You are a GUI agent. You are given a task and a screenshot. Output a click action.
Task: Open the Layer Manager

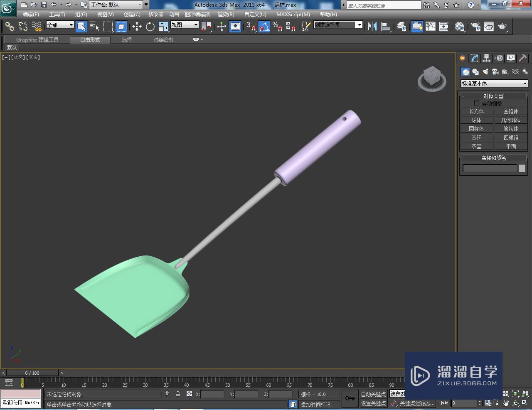point(401,27)
